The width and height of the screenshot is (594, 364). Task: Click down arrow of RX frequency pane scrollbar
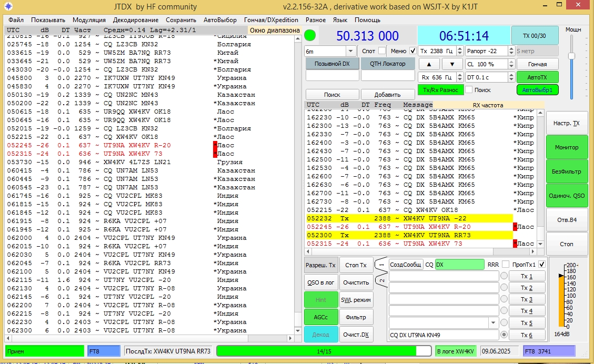(x=540, y=244)
